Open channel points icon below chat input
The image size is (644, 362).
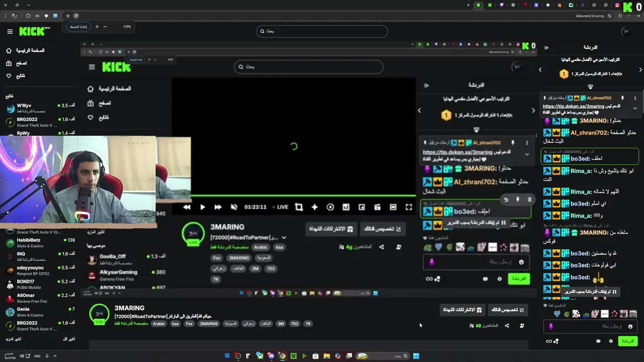556,341
